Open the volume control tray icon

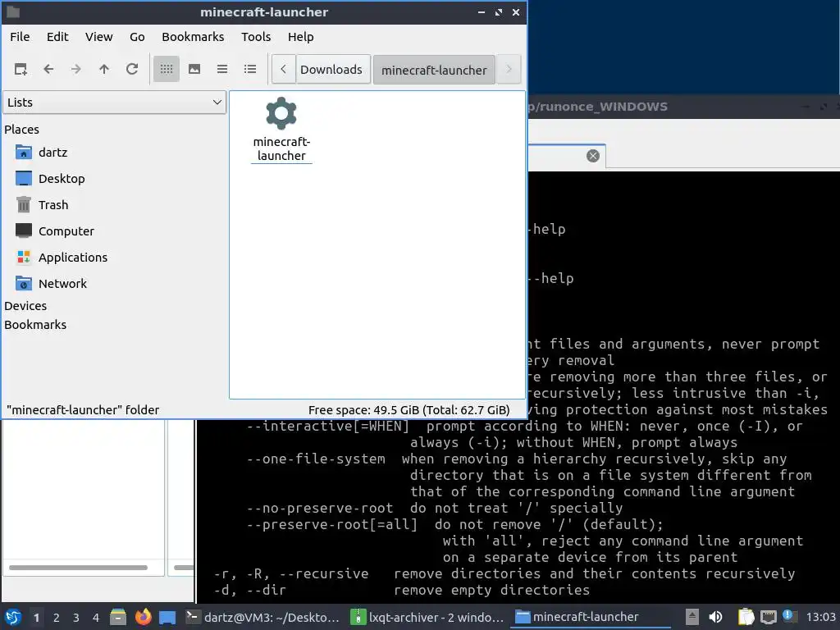(715, 617)
